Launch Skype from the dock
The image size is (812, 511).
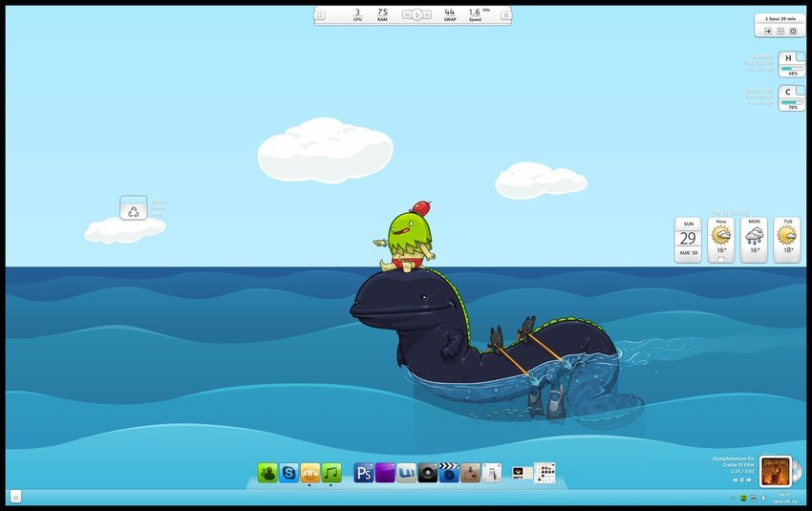pyautogui.click(x=288, y=473)
